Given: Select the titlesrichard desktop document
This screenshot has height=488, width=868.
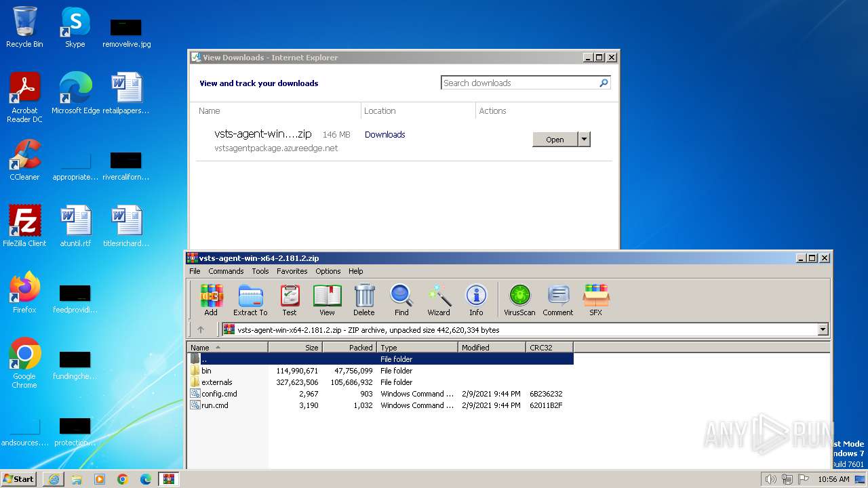Looking at the screenshot, I should pos(126,226).
